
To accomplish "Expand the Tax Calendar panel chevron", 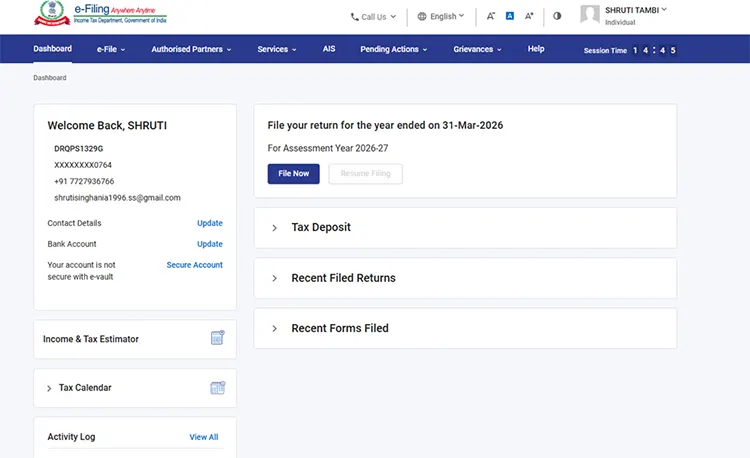I will [x=49, y=388].
